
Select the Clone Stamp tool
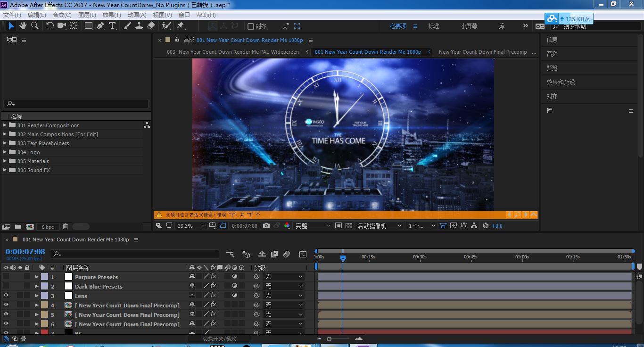[139, 26]
